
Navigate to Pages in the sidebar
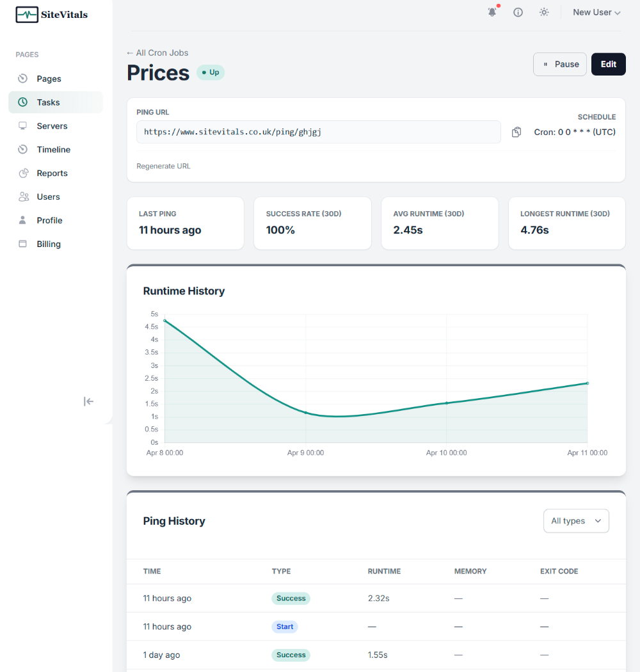click(24, 78)
